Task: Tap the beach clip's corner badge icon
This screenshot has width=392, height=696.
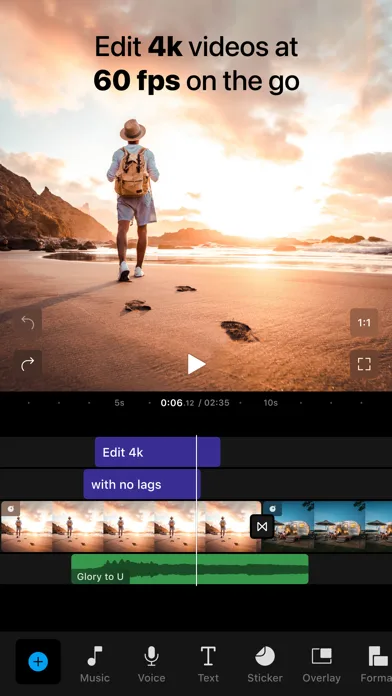Action: (x=10, y=509)
